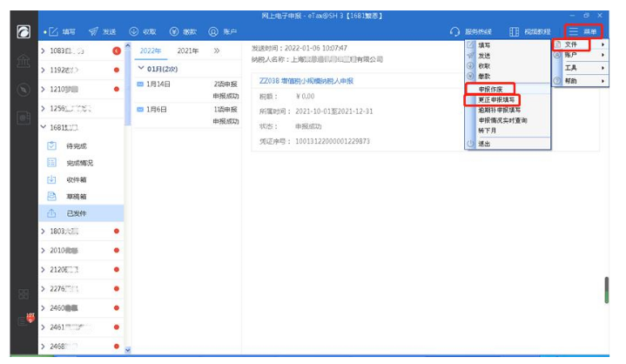Click the mail icon beside 1月14日
The width and height of the screenshot is (626, 364).
click(x=140, y=84)
